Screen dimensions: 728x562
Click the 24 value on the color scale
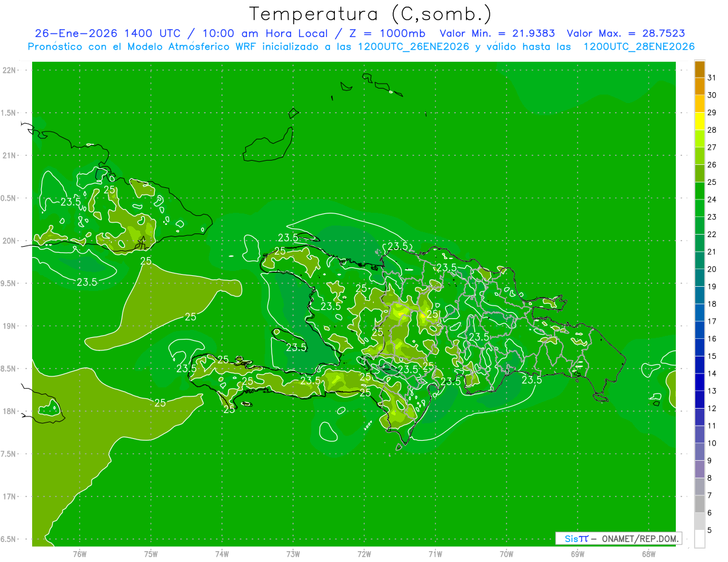point(712,199)
